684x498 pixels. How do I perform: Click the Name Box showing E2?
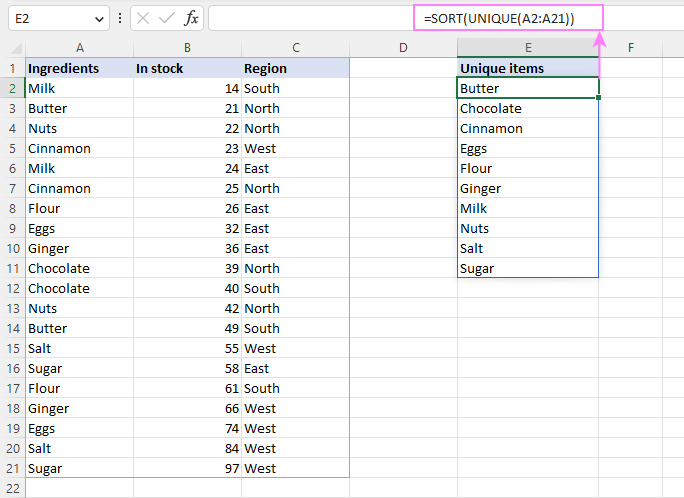pos(58,18)
